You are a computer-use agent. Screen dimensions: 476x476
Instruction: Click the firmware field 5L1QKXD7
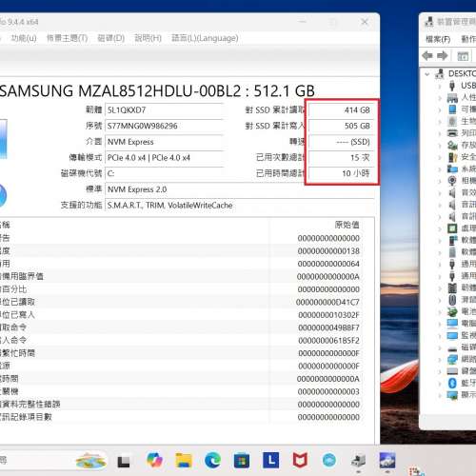coord(165,110)
